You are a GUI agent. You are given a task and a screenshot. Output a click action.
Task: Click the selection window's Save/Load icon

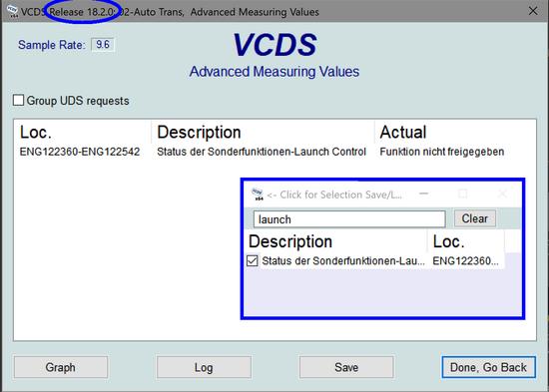click(258, 195)
